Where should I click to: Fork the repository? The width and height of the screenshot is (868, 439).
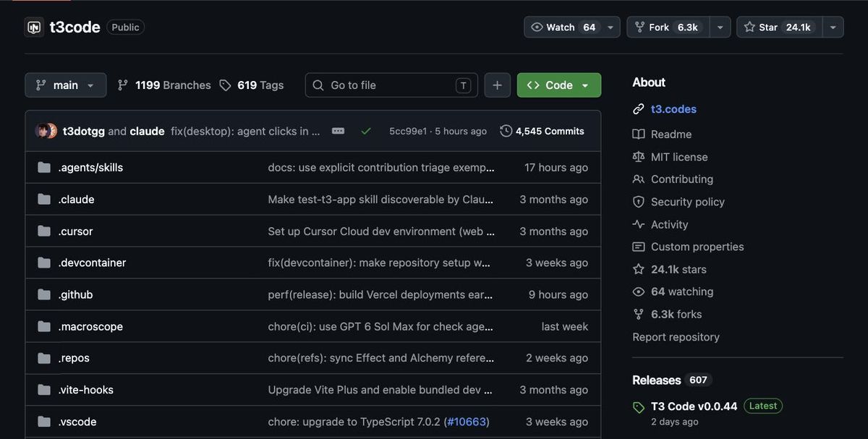[666, 27]
